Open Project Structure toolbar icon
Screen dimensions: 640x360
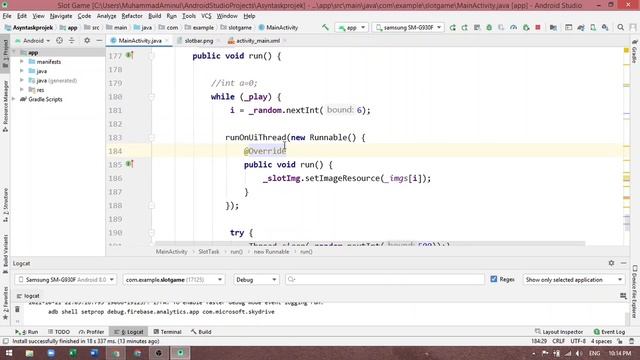(553, 27)
